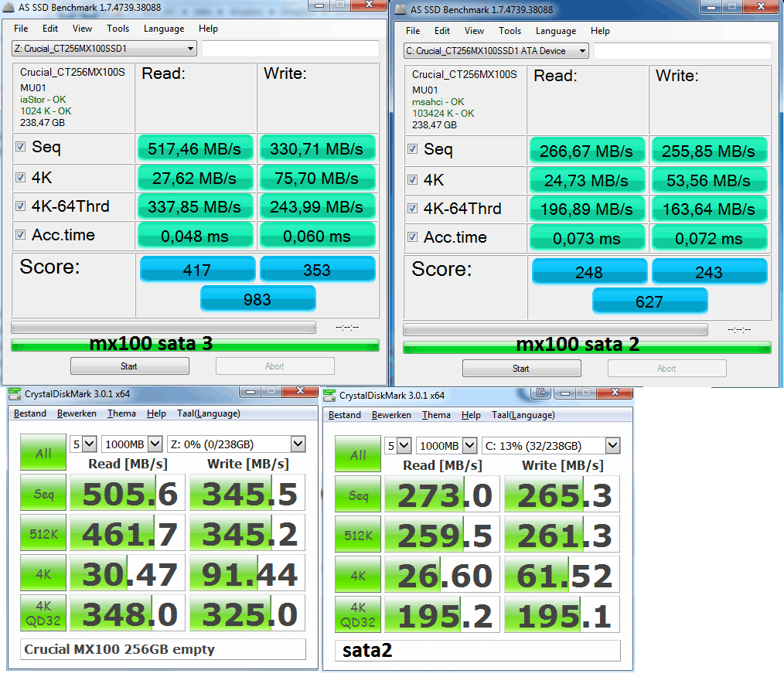Click AS SSD app icon in left window title
This screenshot has width=784, height=677.
click(9, 7)
